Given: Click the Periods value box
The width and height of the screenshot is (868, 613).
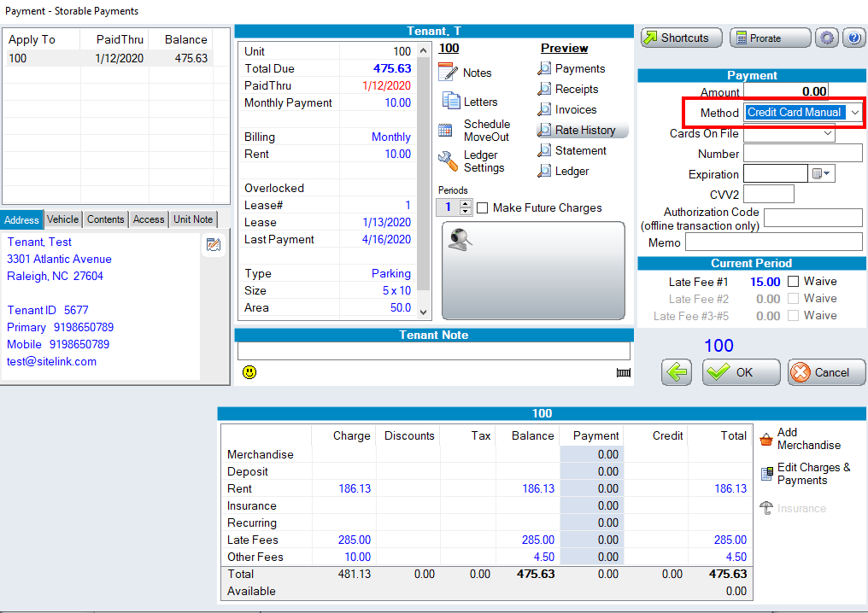Looking at the screenshot, I should coord(449,207).
